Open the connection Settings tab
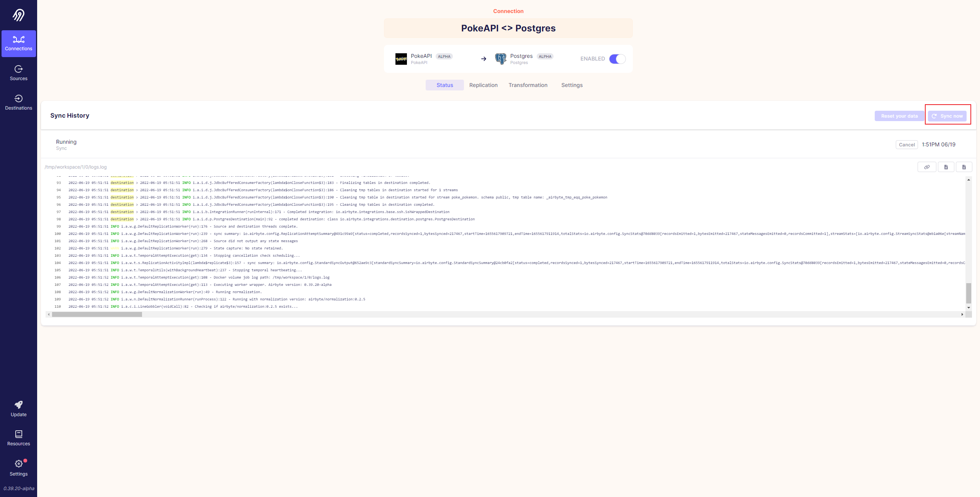This screenshot has height=497, width=980. (x=572, y=85)
